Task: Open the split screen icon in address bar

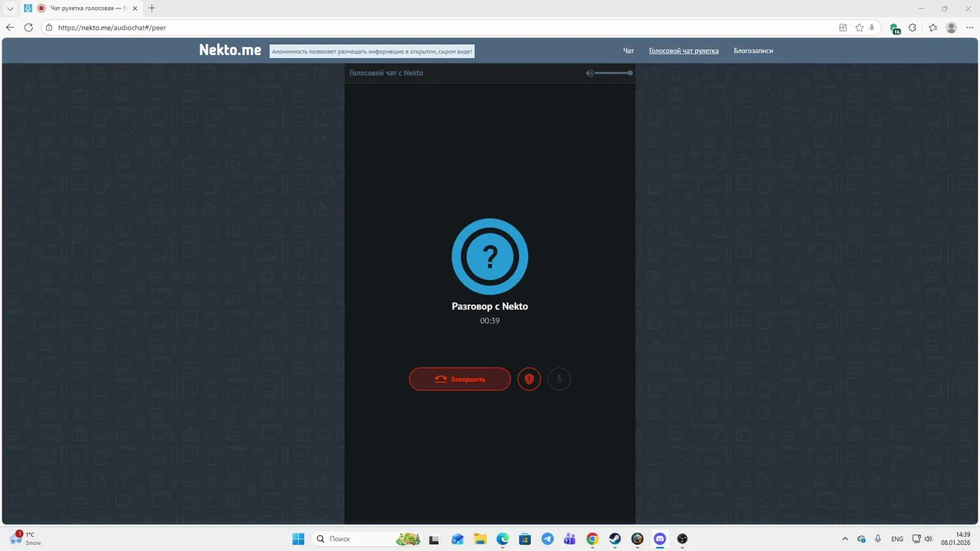Action: pyautogui.click(x=843, y=28)
